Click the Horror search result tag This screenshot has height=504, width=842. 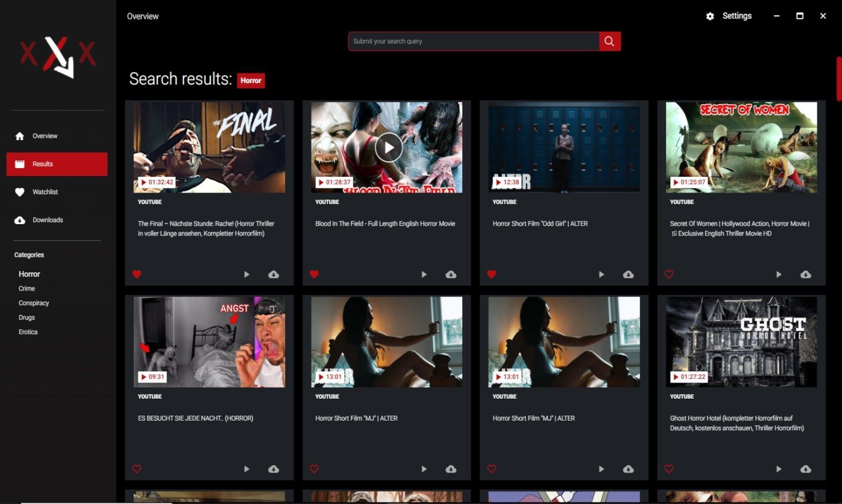pyautogui.click(x=251, y=80)
